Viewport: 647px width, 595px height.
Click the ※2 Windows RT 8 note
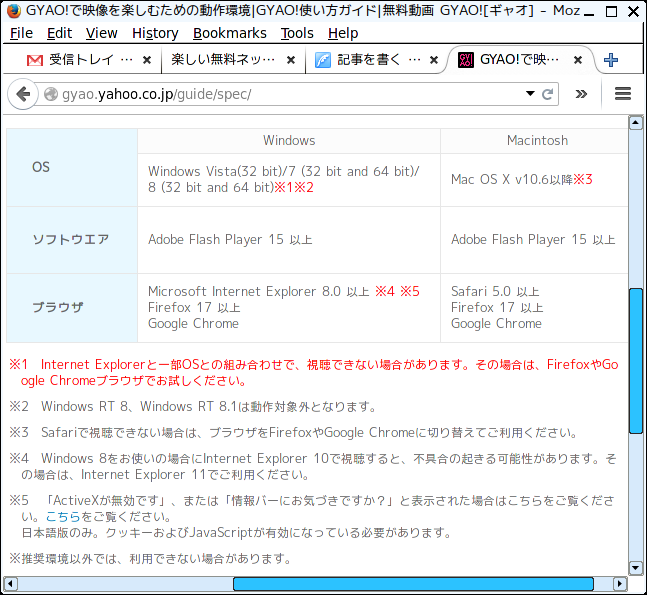[x=193, y=407]
